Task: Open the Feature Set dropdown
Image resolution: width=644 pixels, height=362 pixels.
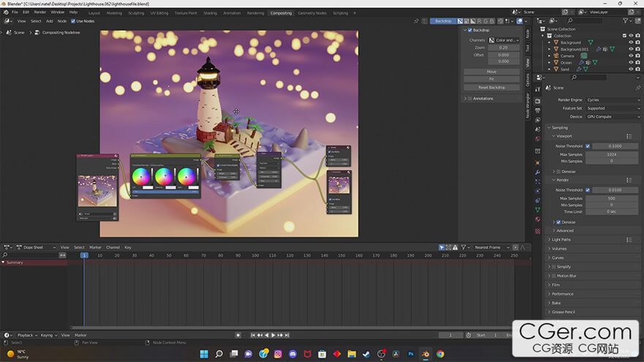Action: point(613,108)
